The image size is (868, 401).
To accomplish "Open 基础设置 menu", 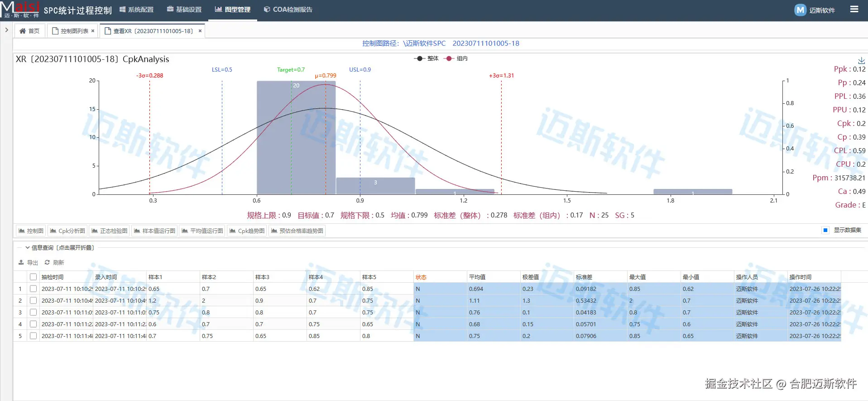I will tap(184, 10).
